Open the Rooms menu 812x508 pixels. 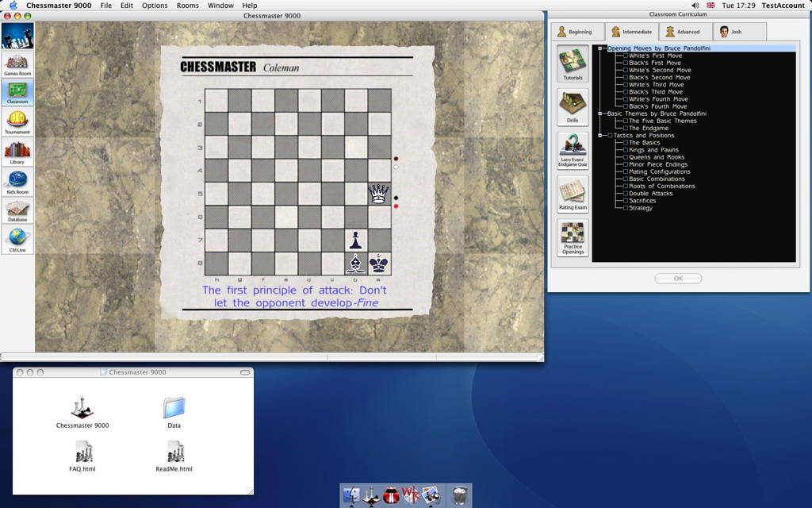(x=187, y=6)
